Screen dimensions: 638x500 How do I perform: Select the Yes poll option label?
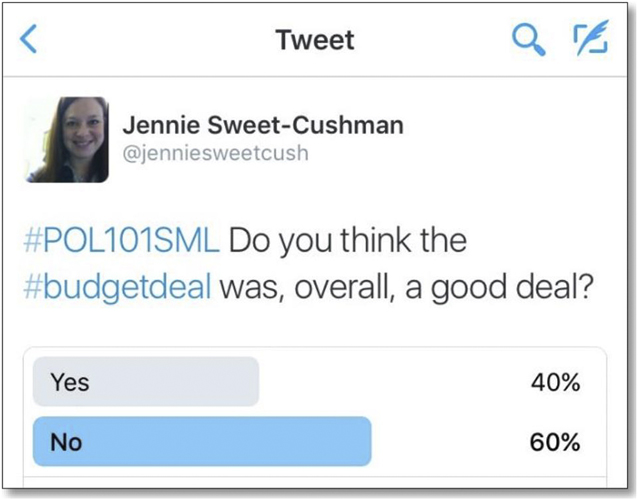point(69,381)
